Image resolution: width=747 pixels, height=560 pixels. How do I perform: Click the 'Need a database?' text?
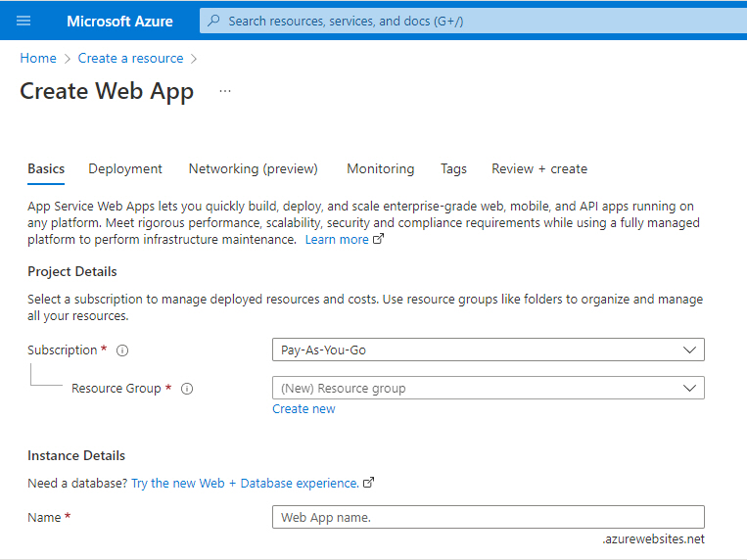click(77, 484)
